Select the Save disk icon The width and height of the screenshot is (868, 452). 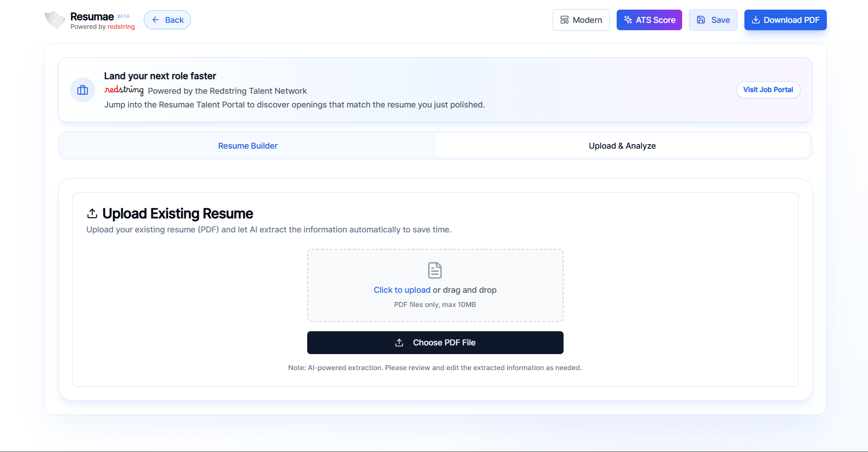(701, 20)
